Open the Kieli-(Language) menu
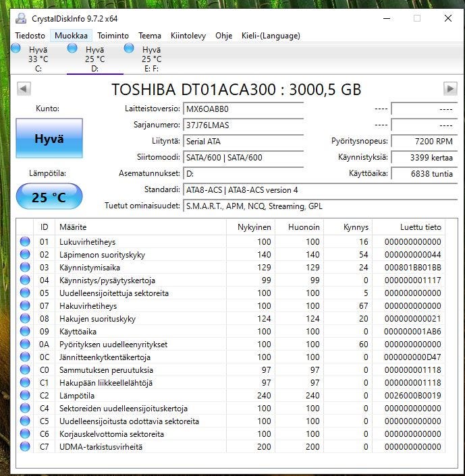Image resolution: width=465 pixels, height=476 pixels. click(271, 36)
